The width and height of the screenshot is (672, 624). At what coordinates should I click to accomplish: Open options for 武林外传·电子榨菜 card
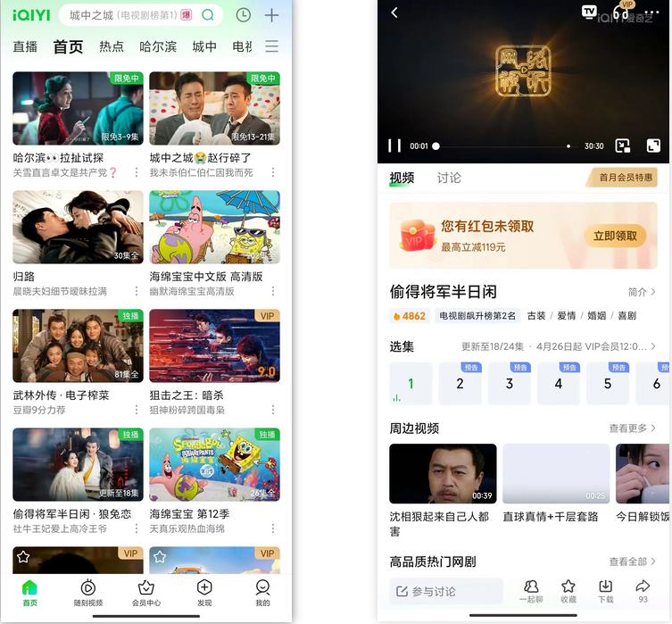coord(137,410)
